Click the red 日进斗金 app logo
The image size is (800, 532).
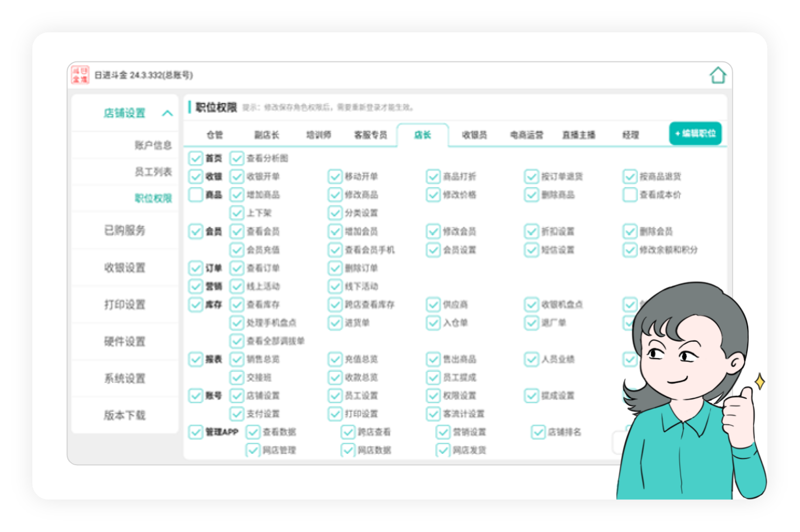(80, 75)
